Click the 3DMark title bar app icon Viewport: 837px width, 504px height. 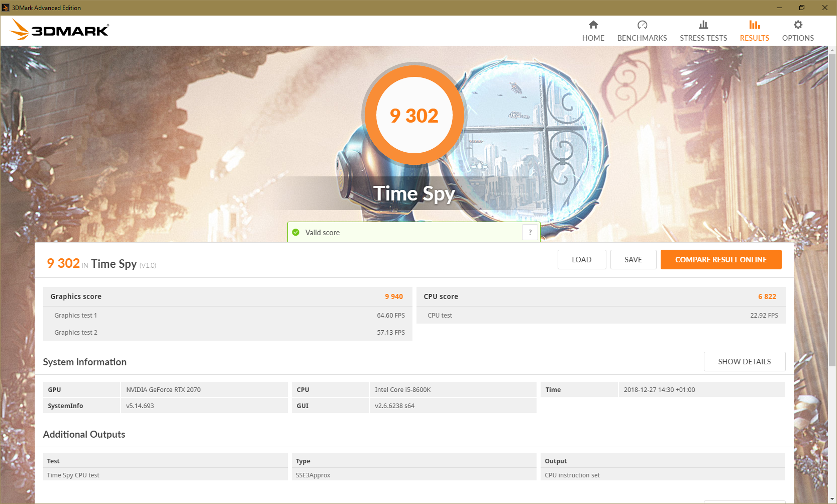[6, 8]
